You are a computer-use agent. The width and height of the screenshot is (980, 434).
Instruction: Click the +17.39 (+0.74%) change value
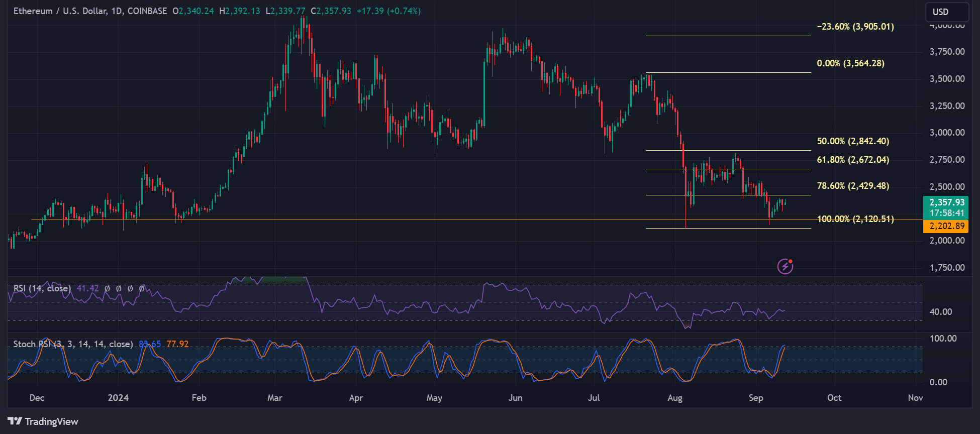(388, 11)
